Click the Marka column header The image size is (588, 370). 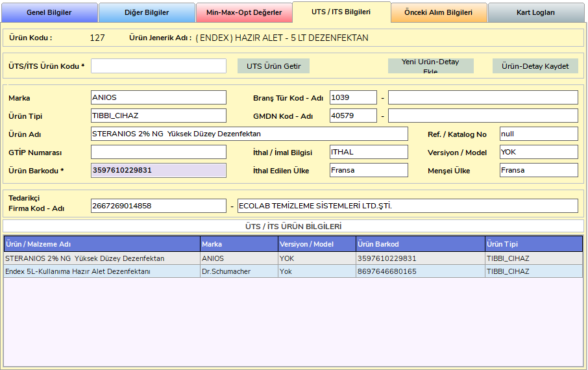[x=239, y=244]
